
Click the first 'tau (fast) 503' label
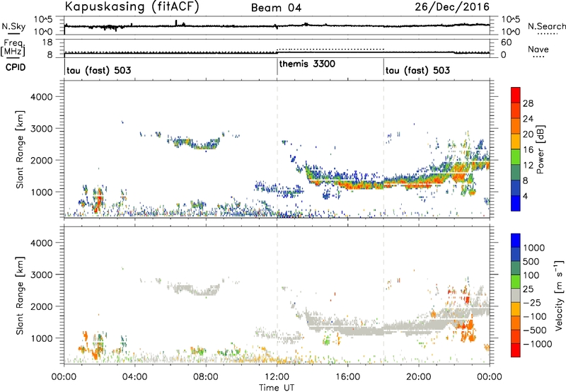click(99, 70)
